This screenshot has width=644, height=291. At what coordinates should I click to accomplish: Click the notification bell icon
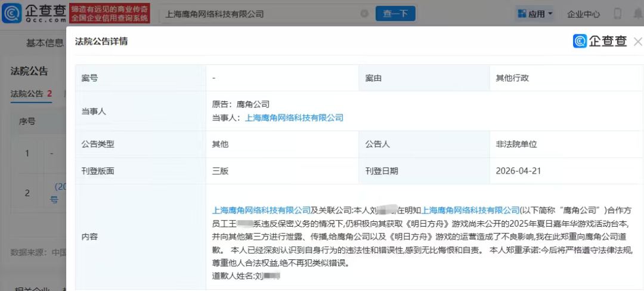tap(638, 14)
